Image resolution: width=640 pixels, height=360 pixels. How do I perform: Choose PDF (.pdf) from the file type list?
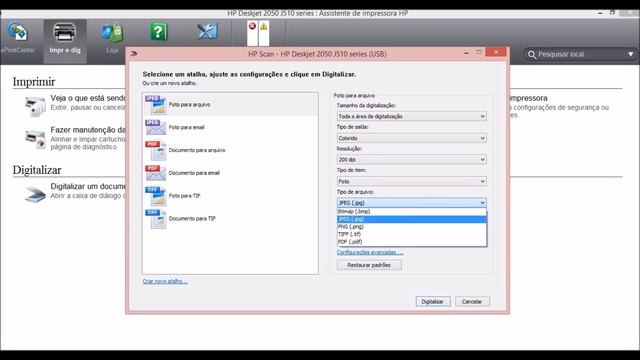411,242
